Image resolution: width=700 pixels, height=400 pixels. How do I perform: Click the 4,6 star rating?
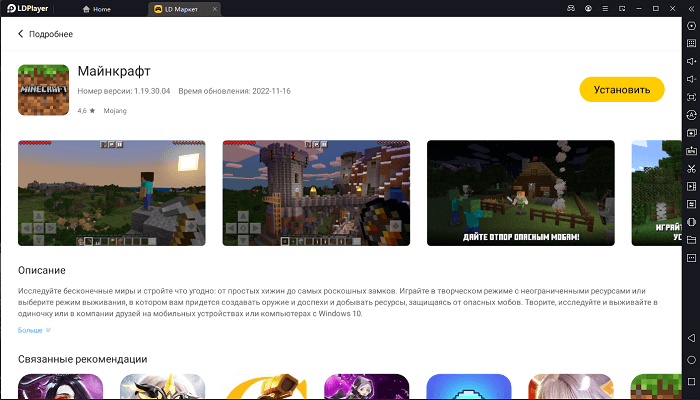86,111
